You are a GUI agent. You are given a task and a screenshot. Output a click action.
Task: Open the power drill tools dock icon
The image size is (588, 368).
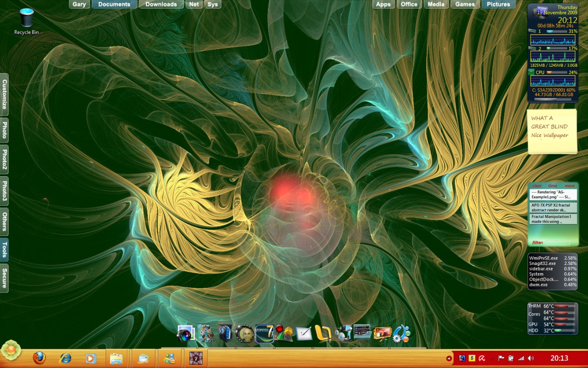343,334
